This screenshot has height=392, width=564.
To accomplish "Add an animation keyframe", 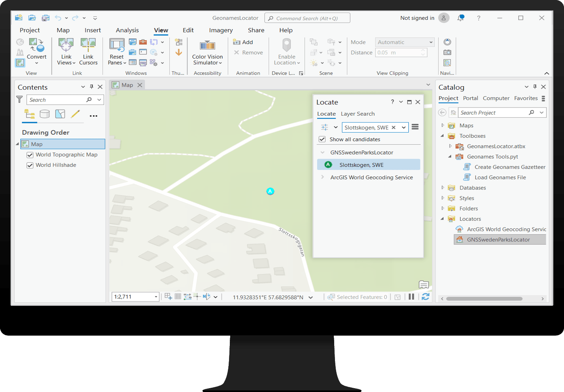I will coord(243,42).
